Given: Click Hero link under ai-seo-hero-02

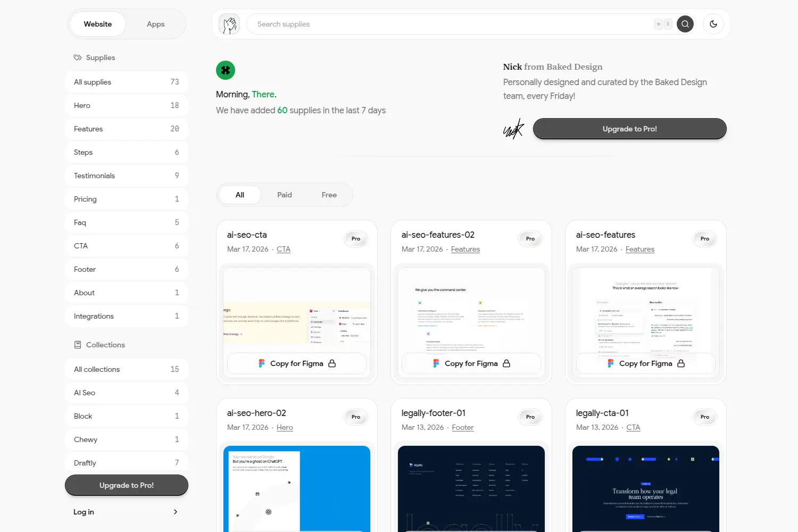Looking at the screenshot, I should point(285,427).
